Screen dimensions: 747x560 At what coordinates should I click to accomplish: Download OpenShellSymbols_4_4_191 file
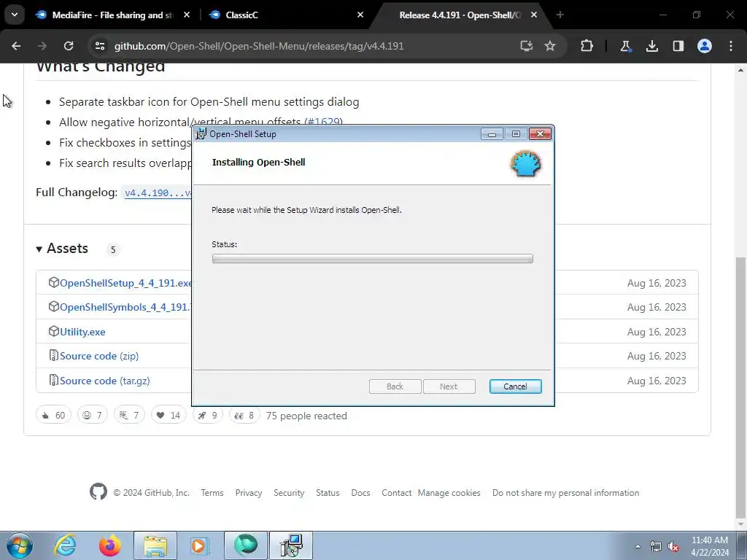coord(125,307)
